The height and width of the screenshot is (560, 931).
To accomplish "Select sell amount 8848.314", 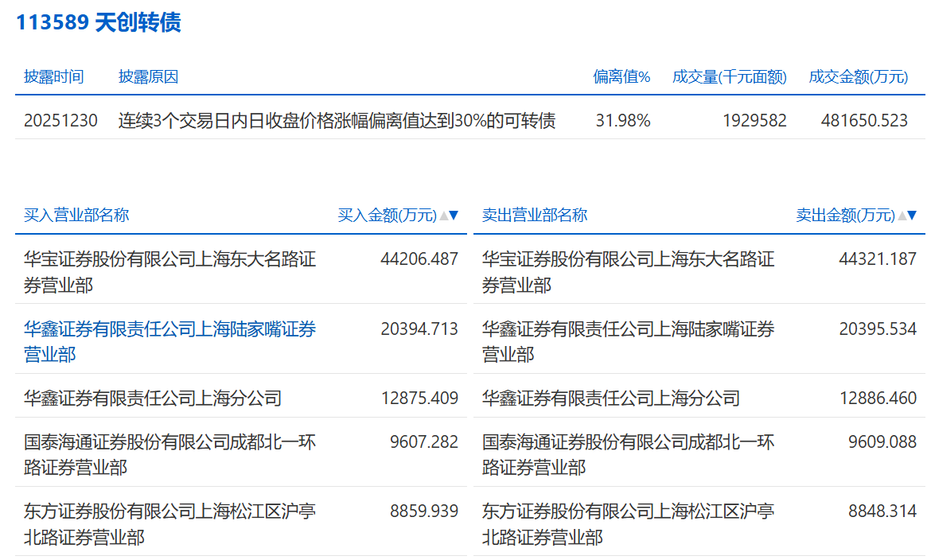I will coord(882,511).
